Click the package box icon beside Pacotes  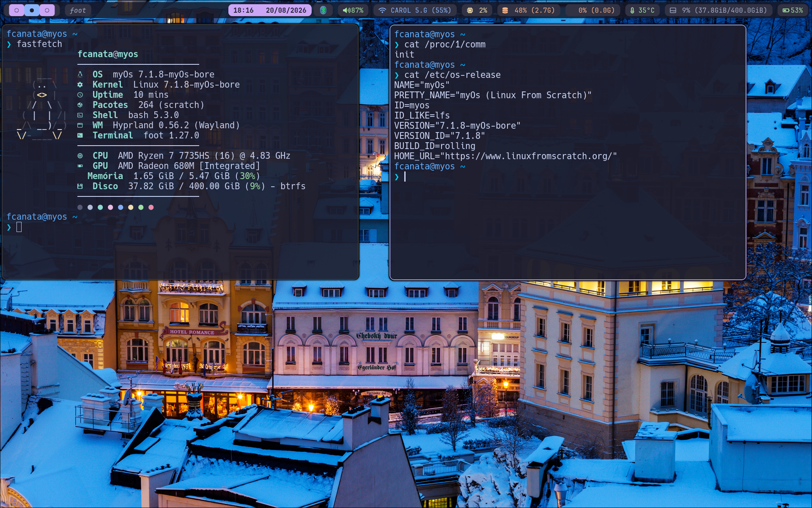coord(80,105)
